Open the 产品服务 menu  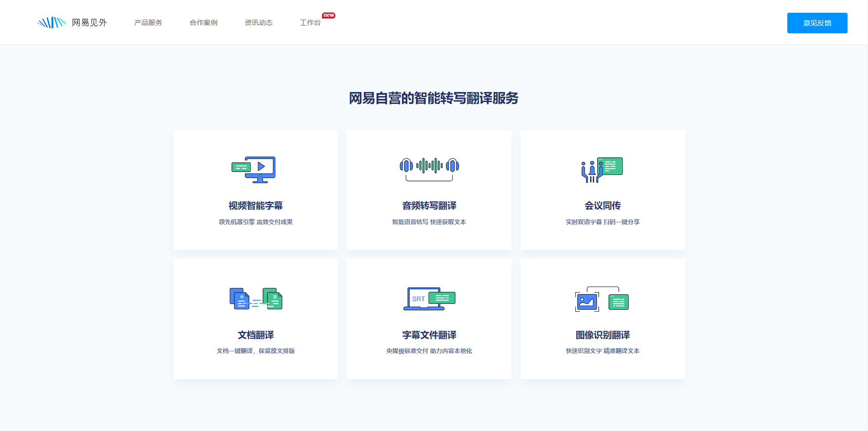[x=148, y=23]
